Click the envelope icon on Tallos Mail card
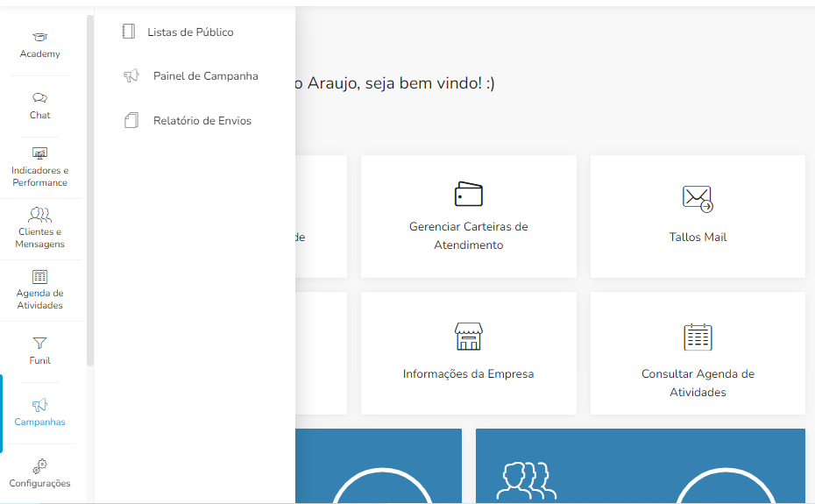This screenshot has width=815, height=504. tap(698, 199)
